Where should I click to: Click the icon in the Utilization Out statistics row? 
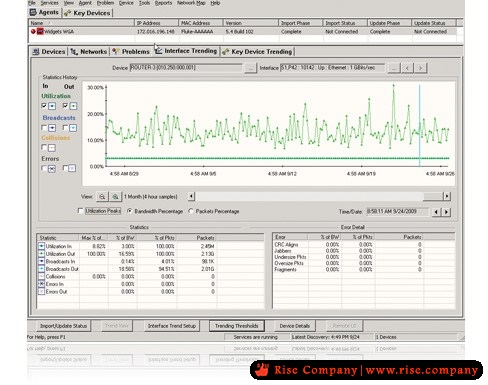(x=41, y=254)
